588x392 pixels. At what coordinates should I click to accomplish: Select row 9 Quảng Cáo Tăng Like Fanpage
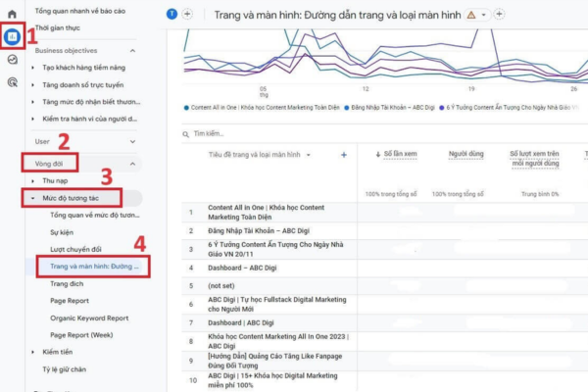(275, 361)
